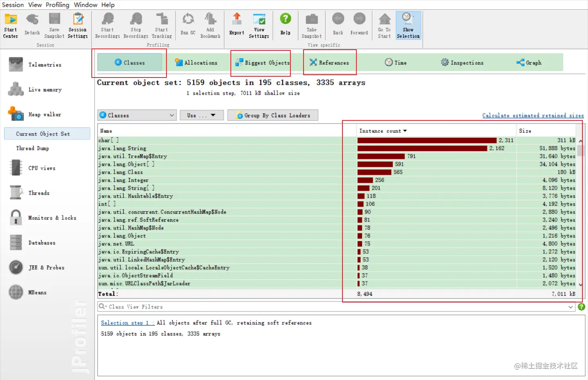Screen dimensions: 588x380
Task: Click the Start Tracking icon
Action: [x=162, y=26]
